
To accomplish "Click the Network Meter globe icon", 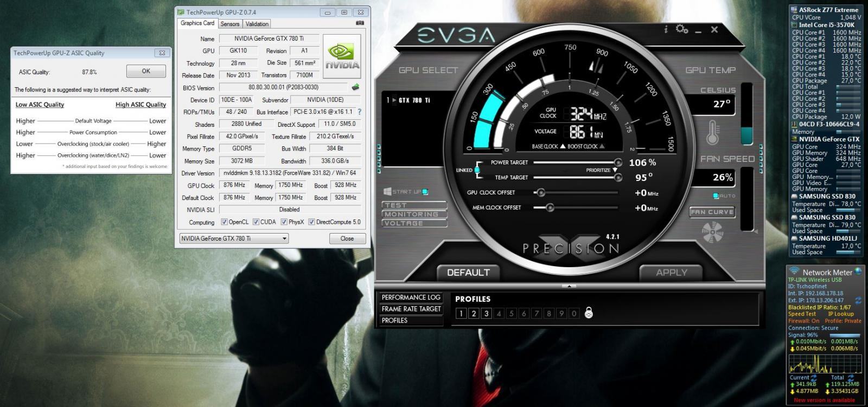I will point(858,271).
